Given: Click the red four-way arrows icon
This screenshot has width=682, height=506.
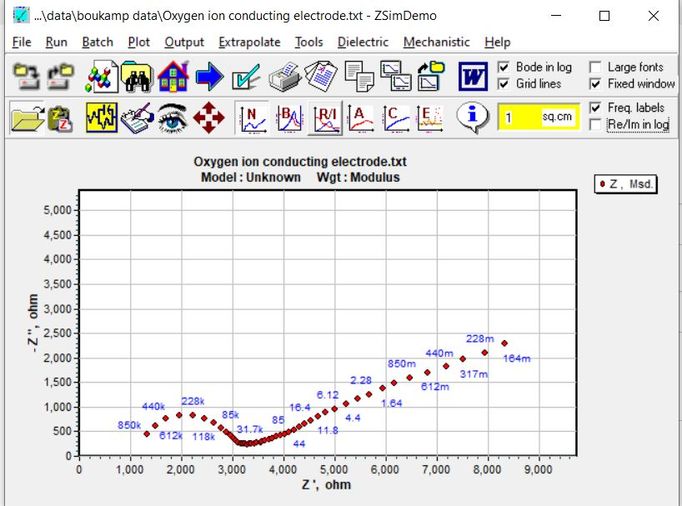Looking at the screenshot, I should [209, 118].
